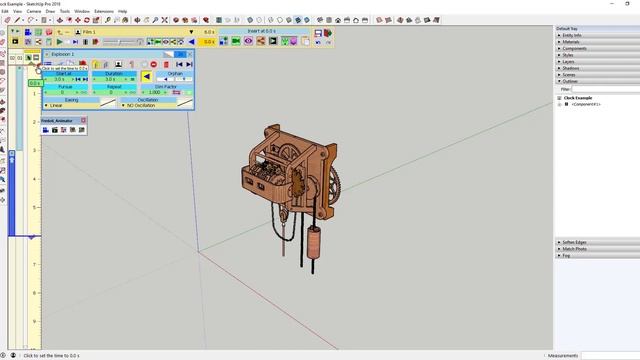The height and width of the screenshot is (360, 640).
Task: Click the red no-entry disable icon
Action: pos(153,64)
